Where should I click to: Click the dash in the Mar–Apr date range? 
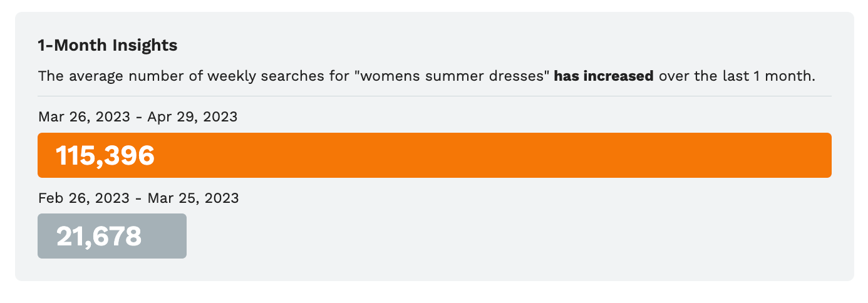coord(140,117)
